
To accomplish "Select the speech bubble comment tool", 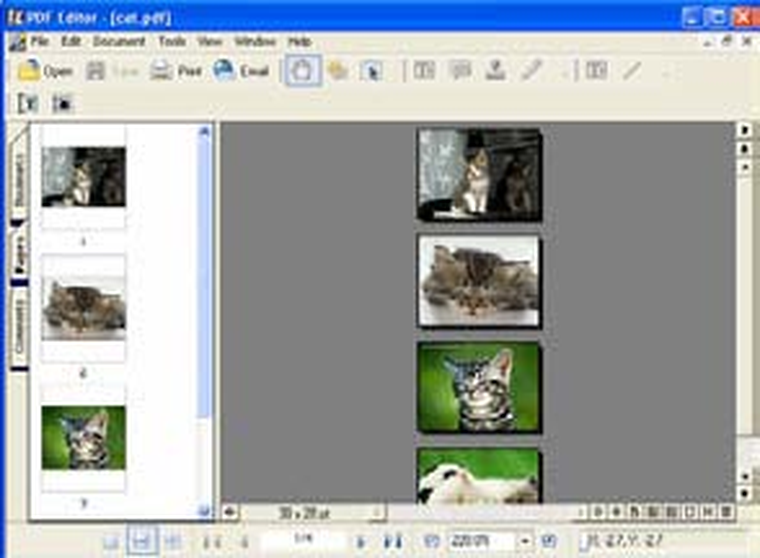I will coord(460,71).
